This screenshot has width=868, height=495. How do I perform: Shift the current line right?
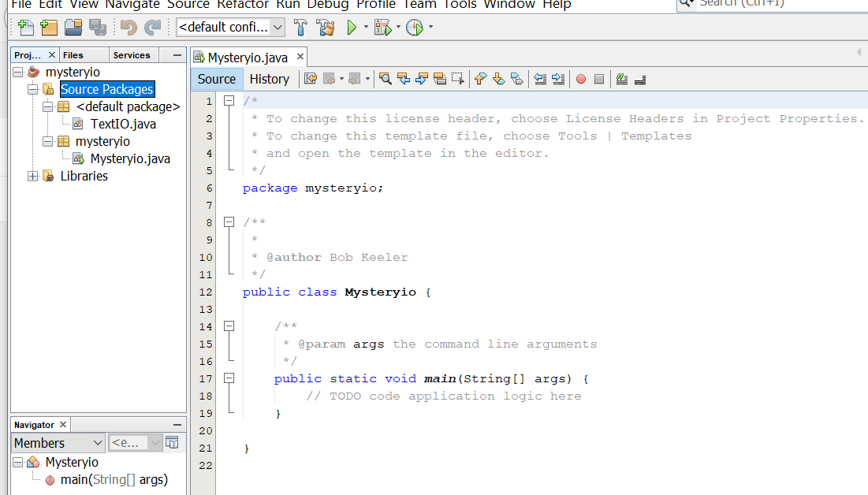[558, 79]
